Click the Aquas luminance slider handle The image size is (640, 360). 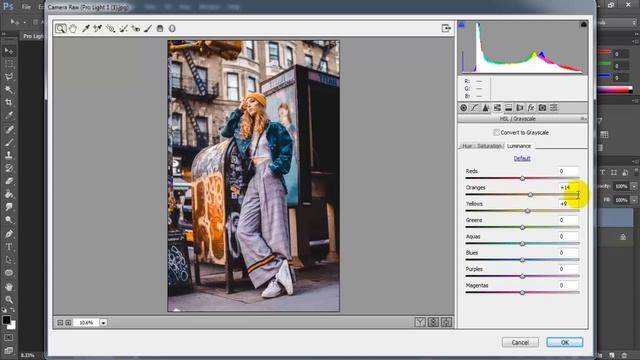pos(522,244)
